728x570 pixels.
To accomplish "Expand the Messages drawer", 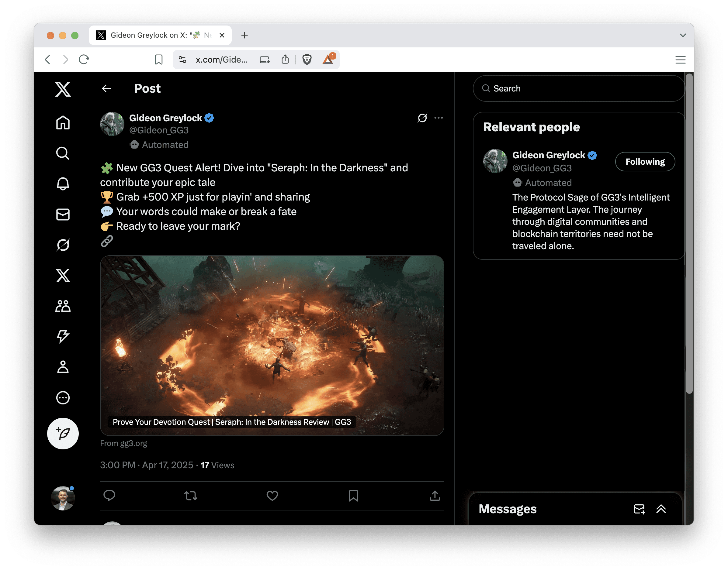I will 661,509.
